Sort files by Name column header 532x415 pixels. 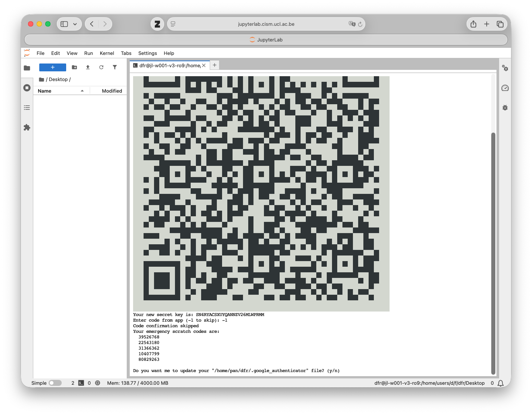click(x=61, y=91)
